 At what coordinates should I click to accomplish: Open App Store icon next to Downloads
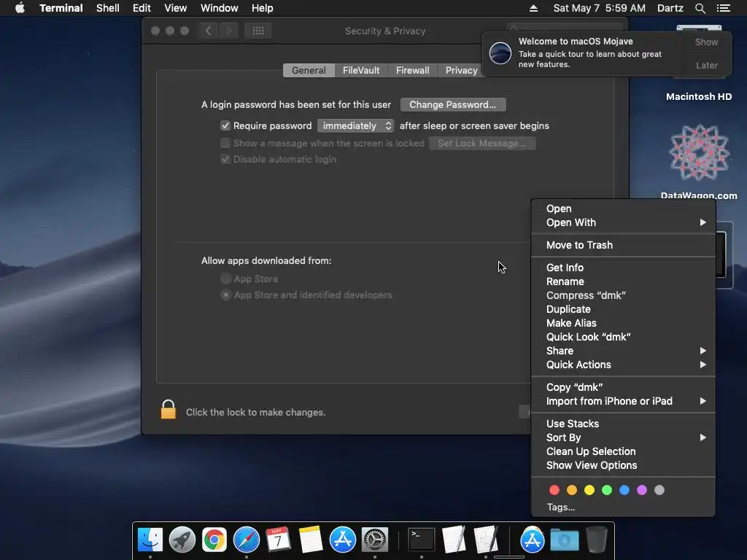(532, 540)
